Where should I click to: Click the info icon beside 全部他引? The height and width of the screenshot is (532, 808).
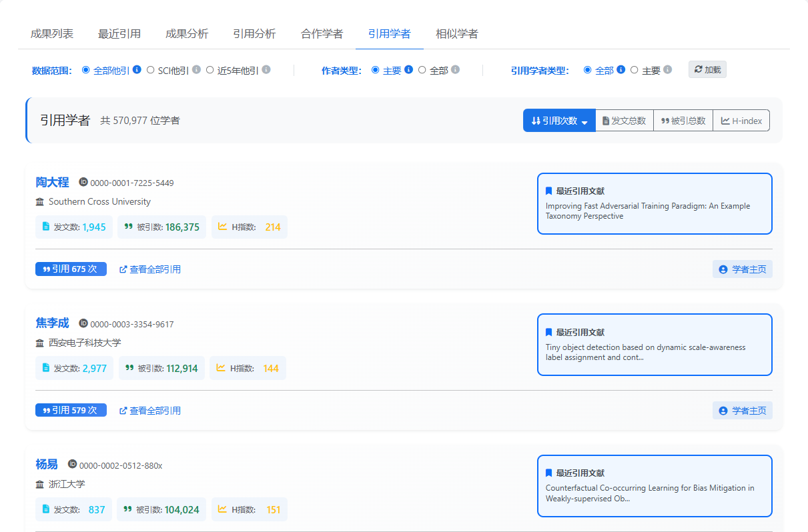point(137,69)
